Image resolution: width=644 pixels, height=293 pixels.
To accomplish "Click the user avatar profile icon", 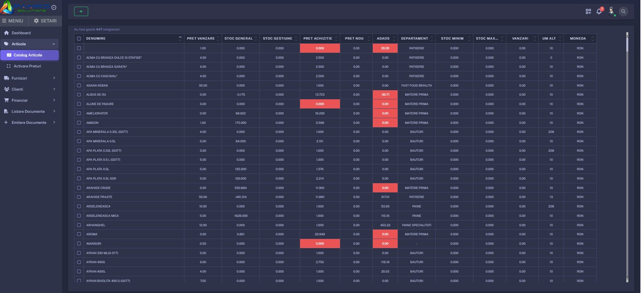I will tap(611, 11).
